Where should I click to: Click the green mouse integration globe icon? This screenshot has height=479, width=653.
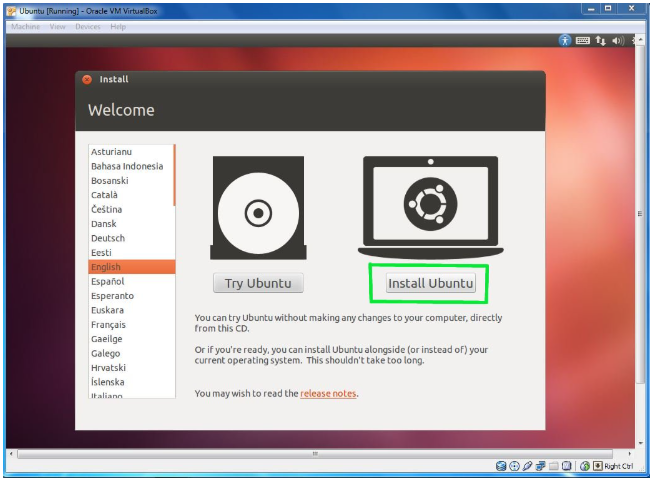tap(585, 466)
